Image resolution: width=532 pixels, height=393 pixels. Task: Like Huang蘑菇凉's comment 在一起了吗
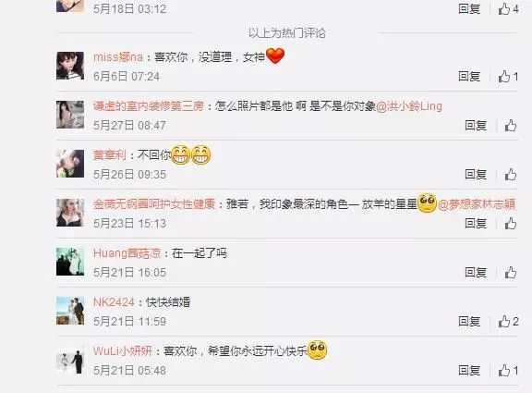pyautogui.click(x=510, y=273)
